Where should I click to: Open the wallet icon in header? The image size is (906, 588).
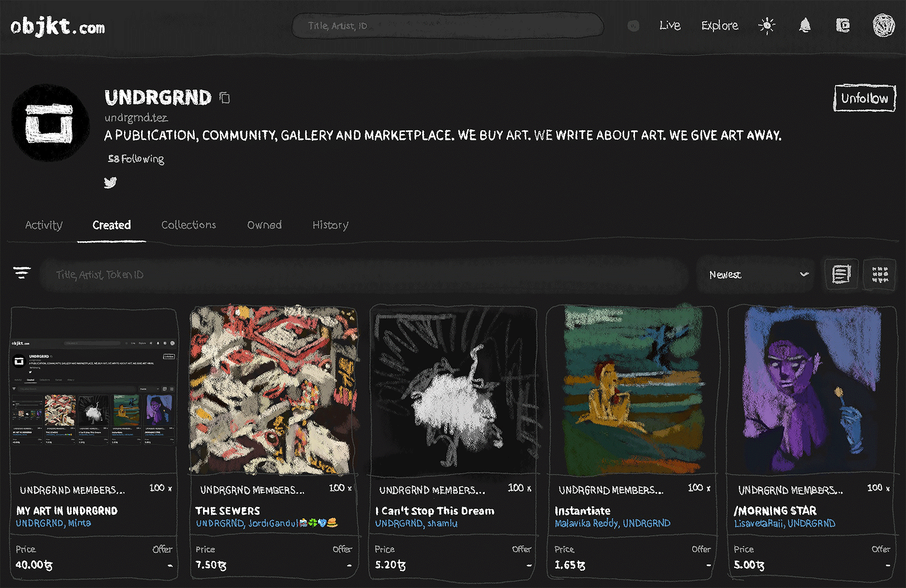(x=843, y=25)
